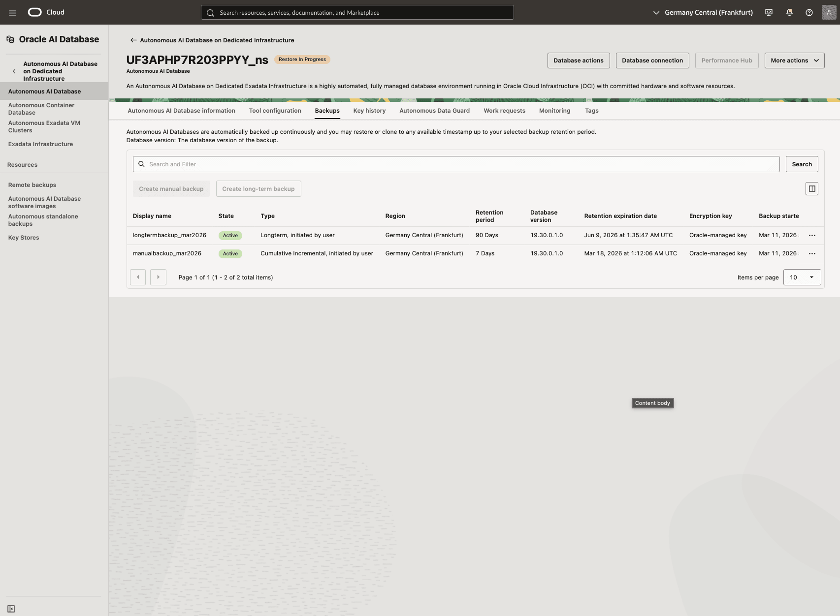Open Autonomous AI Database software images

[x=44, y=202]
